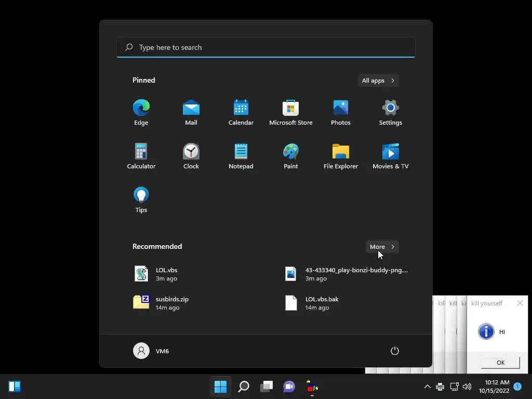Click the taskbar Start button
The image size is (532, 399).
(220, 387)
